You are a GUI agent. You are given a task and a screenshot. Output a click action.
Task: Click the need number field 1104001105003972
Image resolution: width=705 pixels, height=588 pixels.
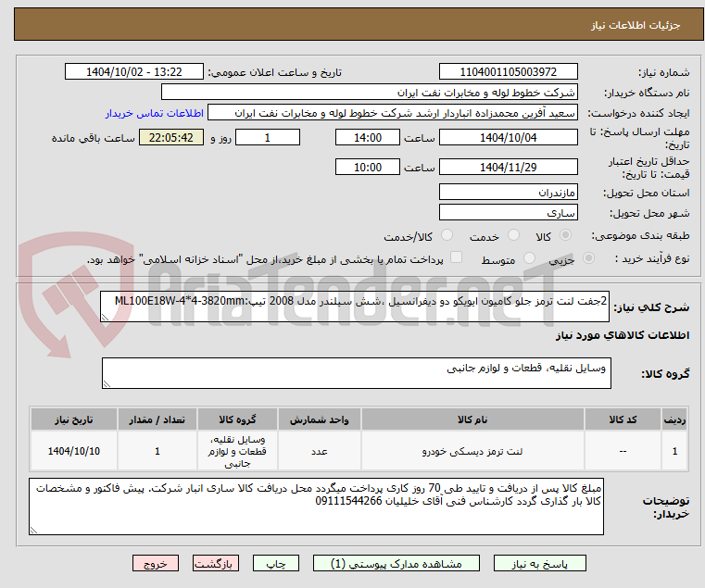509,72
